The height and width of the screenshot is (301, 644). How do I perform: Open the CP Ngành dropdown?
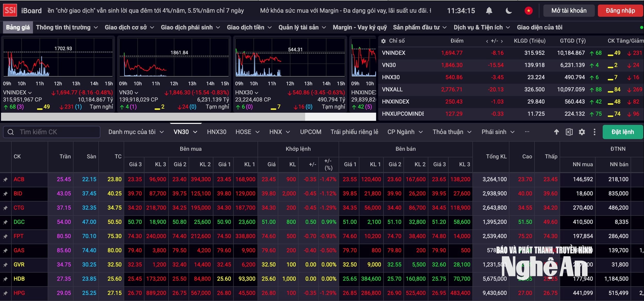pyautogui.click(x=405, y=132)
